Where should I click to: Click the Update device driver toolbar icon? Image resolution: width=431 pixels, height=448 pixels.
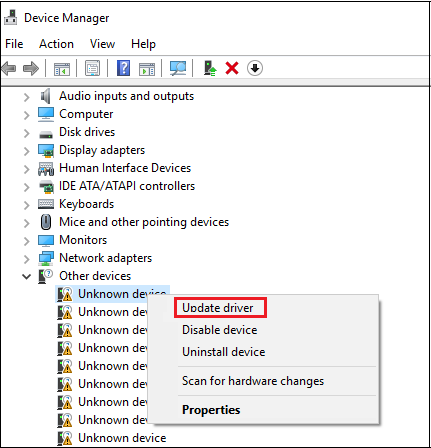(210, 68)
